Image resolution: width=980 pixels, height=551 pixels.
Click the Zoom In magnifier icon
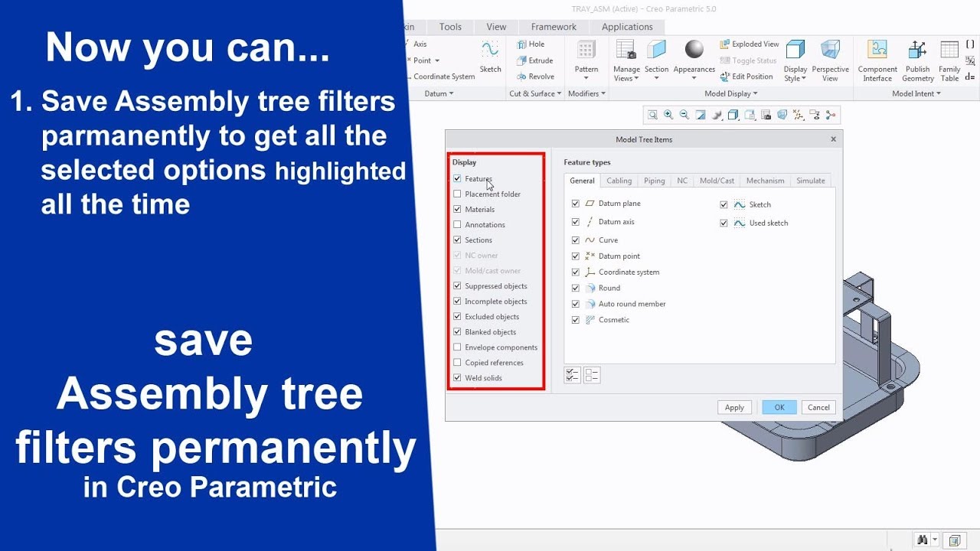(x=668, y=115)
